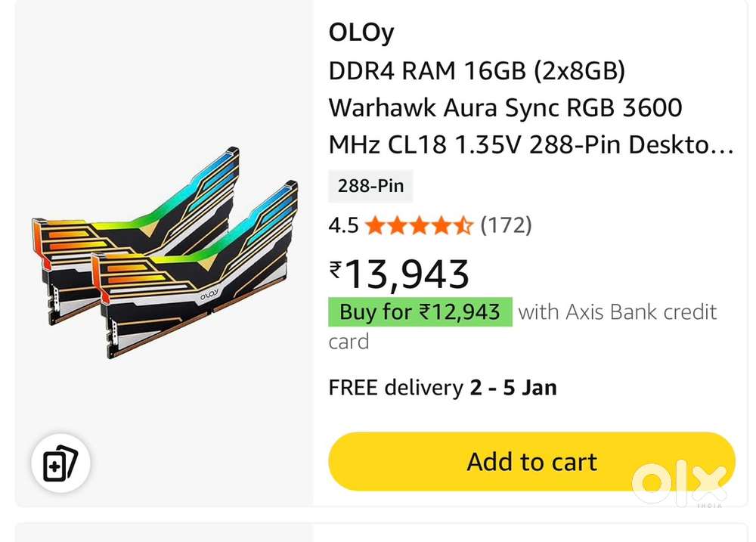Click the FREE delivery label
This screenshot has width=756, height=542.
(x=395, y=388)
